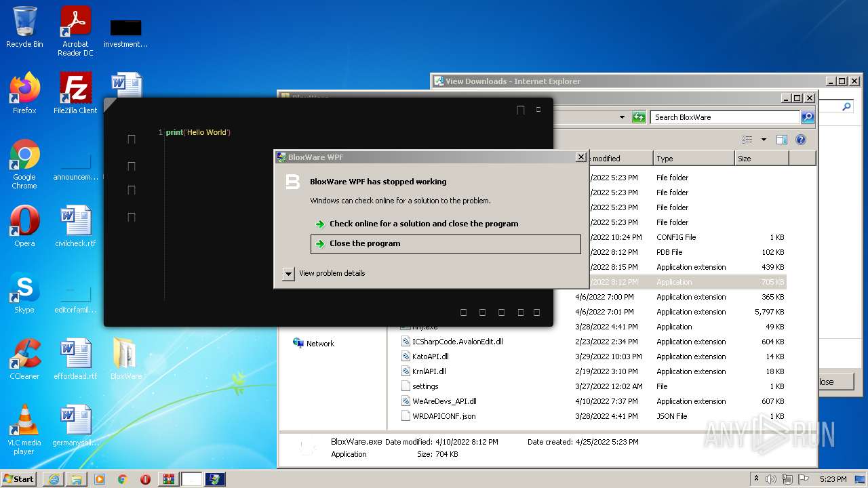
Task: Select the civilcheck.rtf desktop file
Action: (x=75, y=226)
